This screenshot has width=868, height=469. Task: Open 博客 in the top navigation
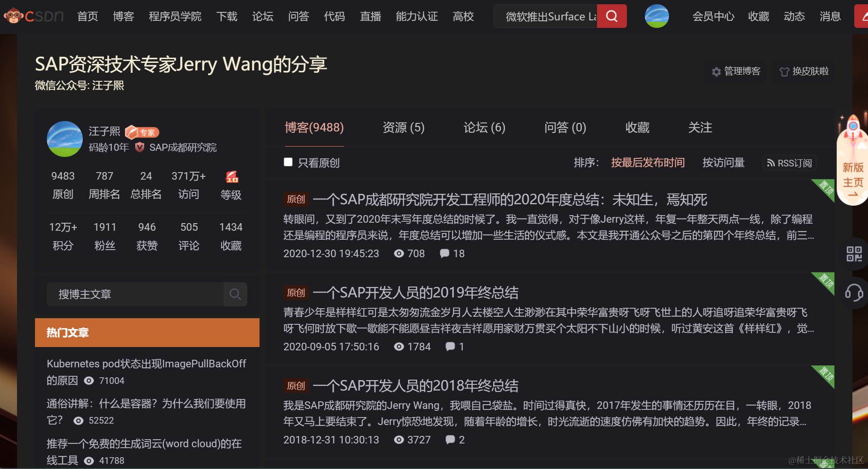tap(123, 17)
